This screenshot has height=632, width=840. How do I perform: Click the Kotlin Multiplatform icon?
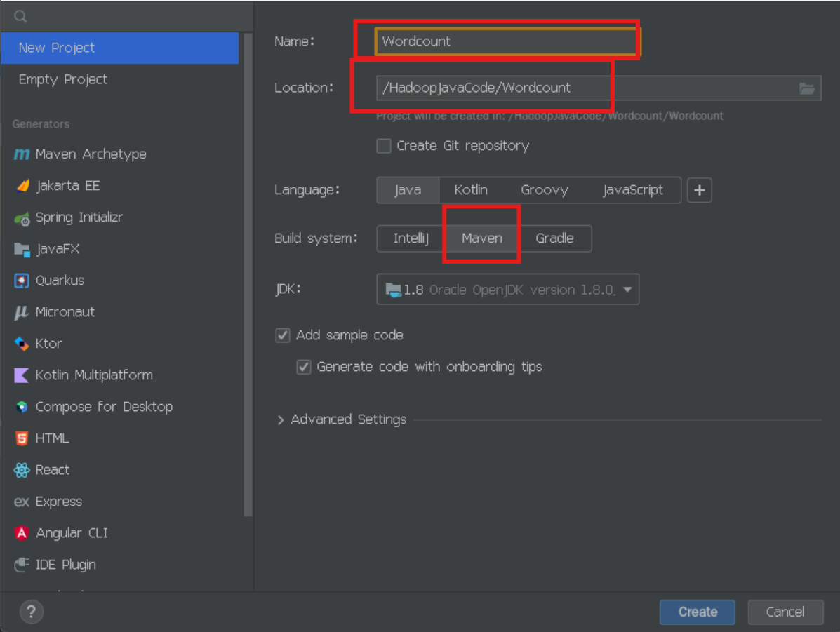[x=22, y=375]
